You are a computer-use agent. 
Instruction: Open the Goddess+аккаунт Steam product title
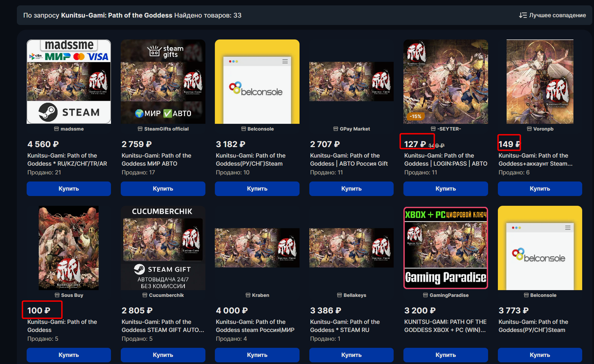point(536,160)
